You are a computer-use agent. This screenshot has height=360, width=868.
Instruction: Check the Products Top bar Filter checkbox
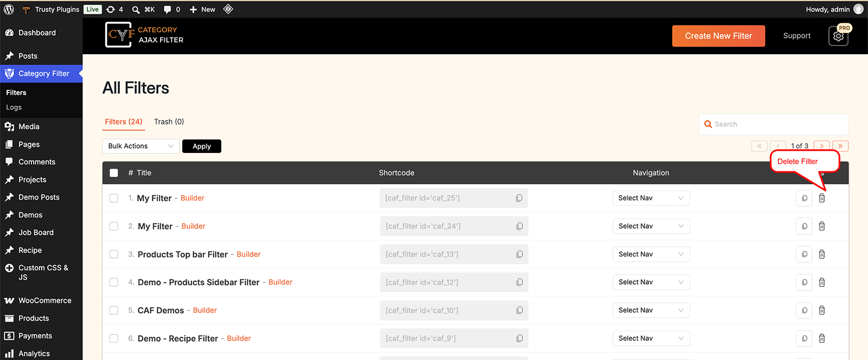click(114, 254)
